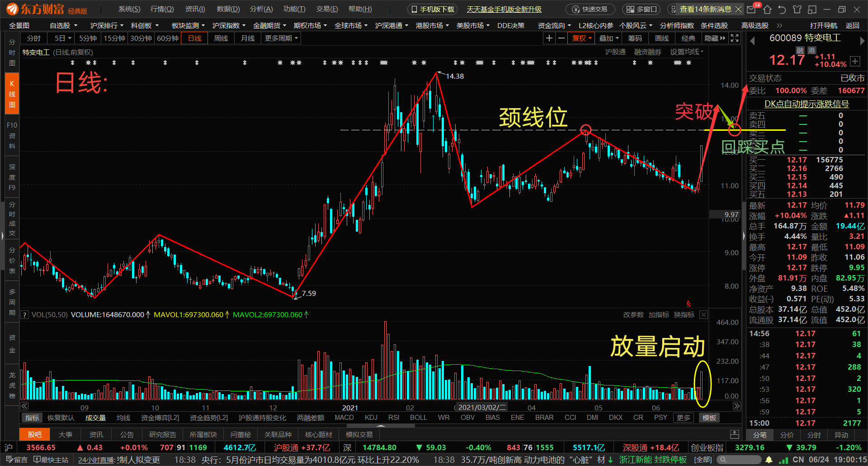Click the undo/back arrow icon in title bar
This screenshot has width=868, height=466.
(782, 9)
